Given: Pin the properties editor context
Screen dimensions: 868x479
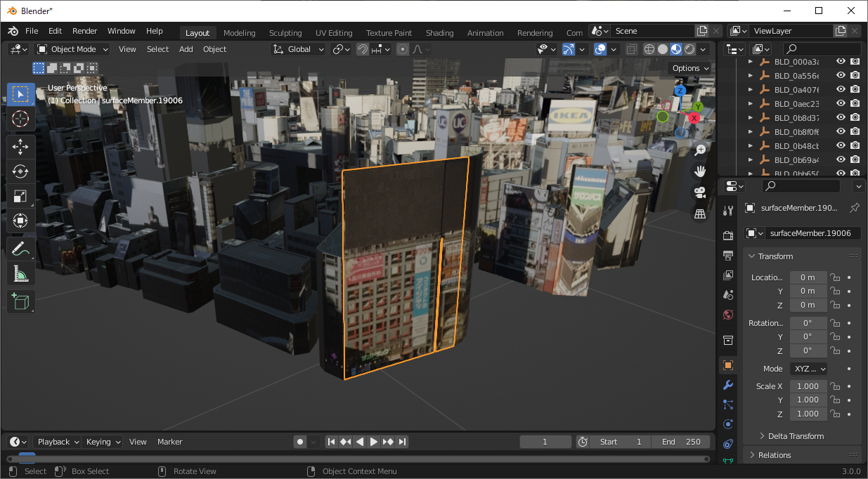Looking at the screenshot, I should (854, 208).
